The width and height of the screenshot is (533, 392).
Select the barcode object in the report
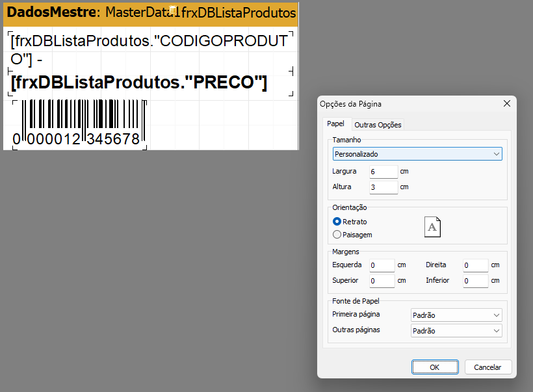pyautogui.click(x=80, y=125)
